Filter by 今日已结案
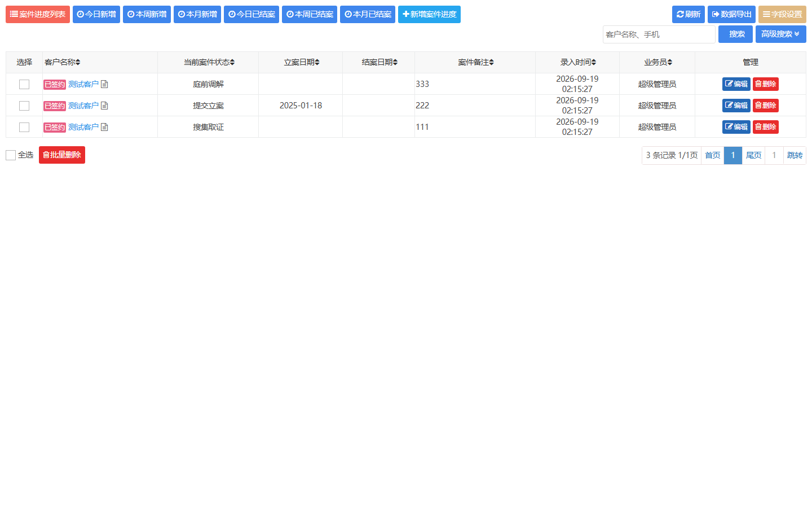812x508 pixels. [x=251, y=14]
